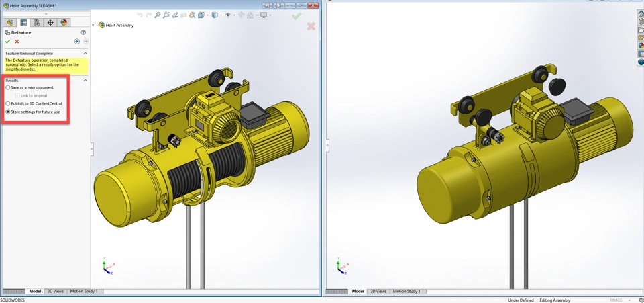Open Defeature help question mark

(x=83, y=32)
